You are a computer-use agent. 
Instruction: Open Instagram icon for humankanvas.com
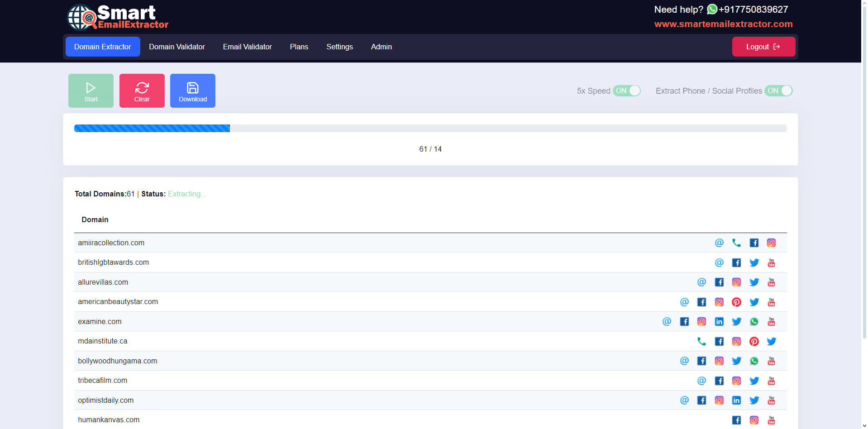coord(754,420)
